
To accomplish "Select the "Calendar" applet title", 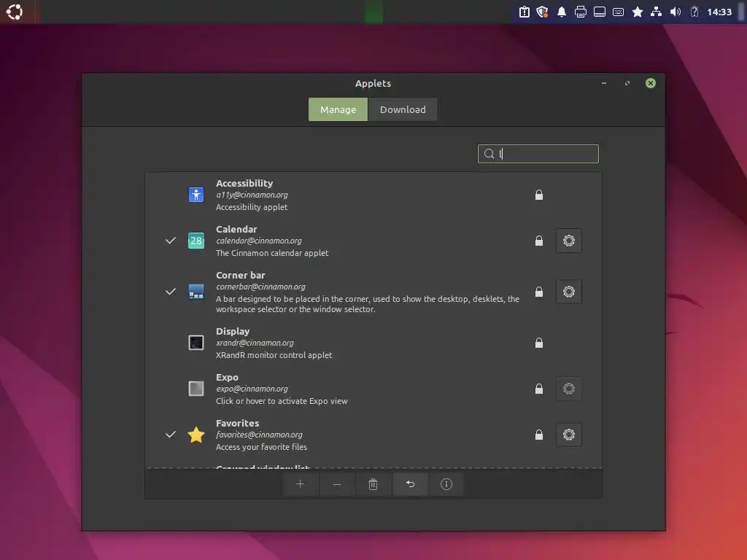I will click(236, 229).
